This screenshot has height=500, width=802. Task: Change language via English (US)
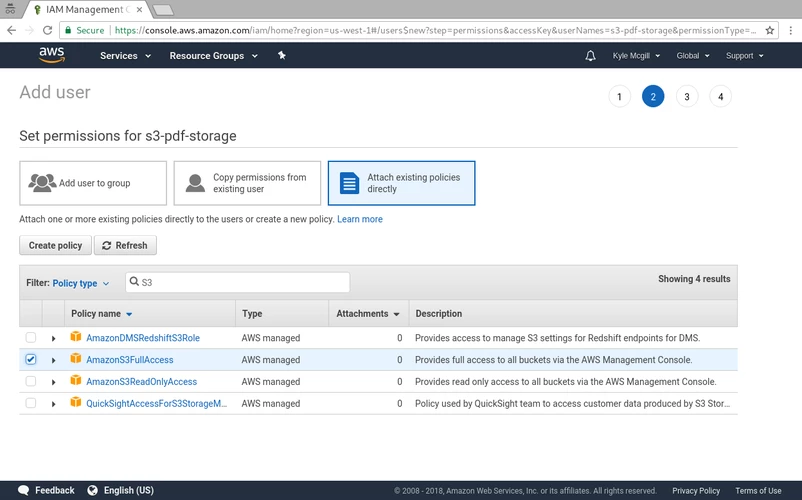pos(128,490)
